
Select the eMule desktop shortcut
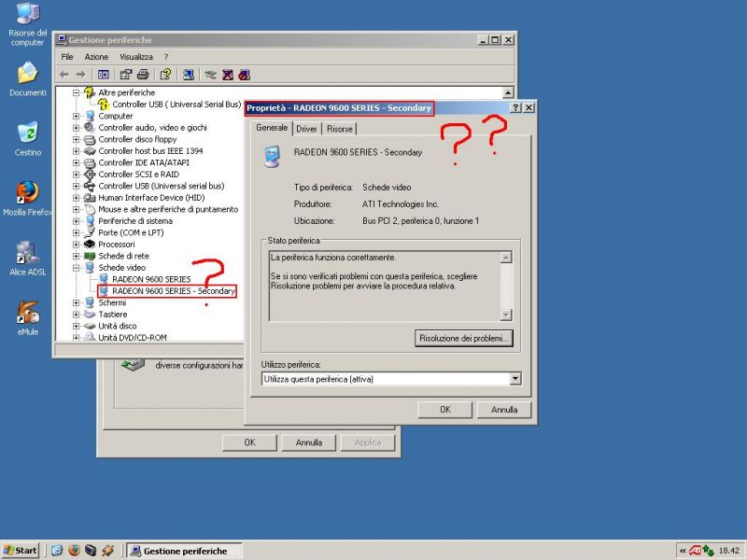28,318
